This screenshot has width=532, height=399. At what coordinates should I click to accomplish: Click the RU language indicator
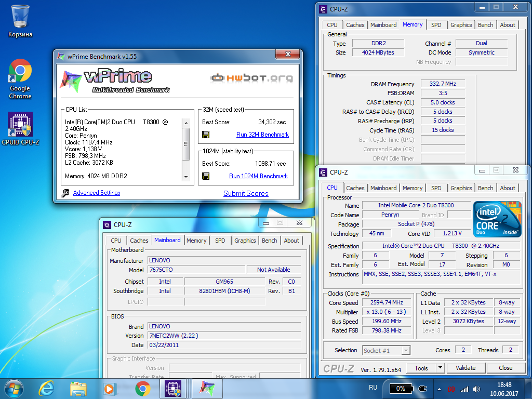point(373,388)
